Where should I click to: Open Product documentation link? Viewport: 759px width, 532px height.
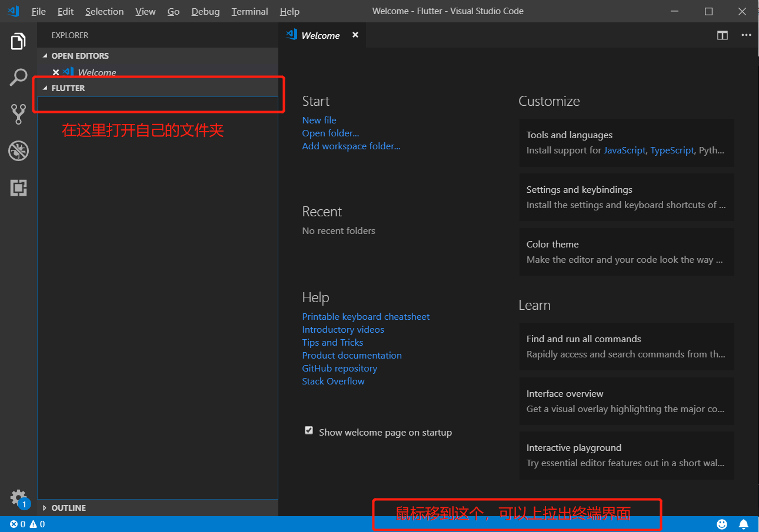pos(352,355)
